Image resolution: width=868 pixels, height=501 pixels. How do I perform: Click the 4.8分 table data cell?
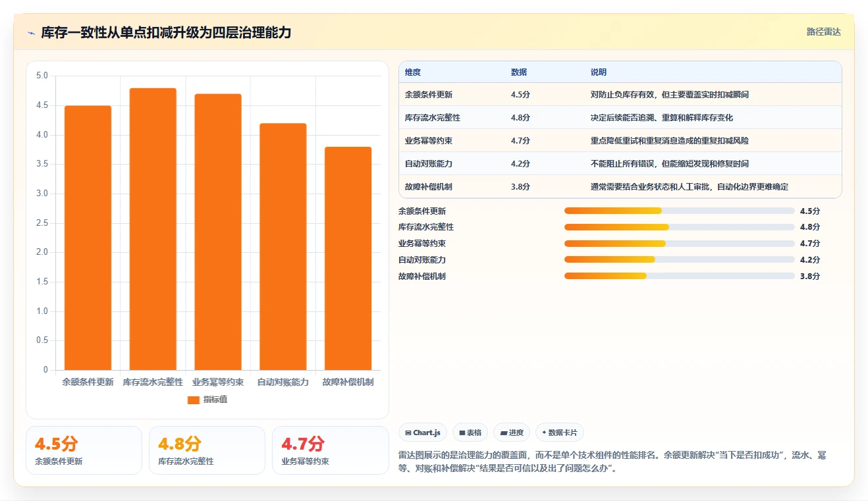tap(520, 118)
